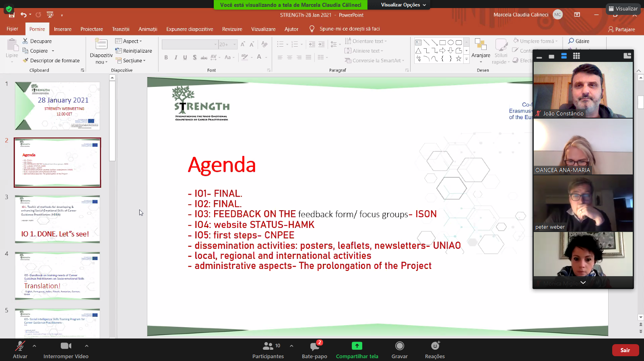This screenshot has width=644, height=361.
Task: Expand Visualizar Opções dropdown
Action: click(403, 5)
